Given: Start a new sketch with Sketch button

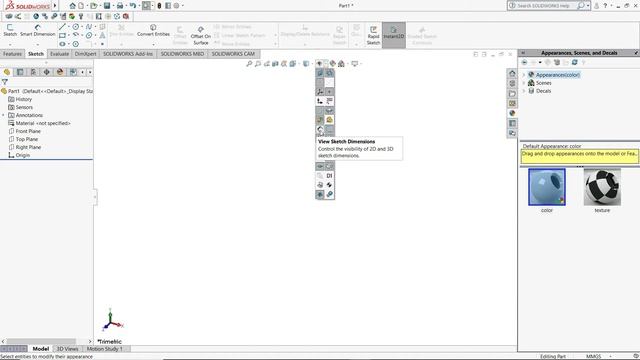Looking at the screenshot, I should tap(10, 30).
